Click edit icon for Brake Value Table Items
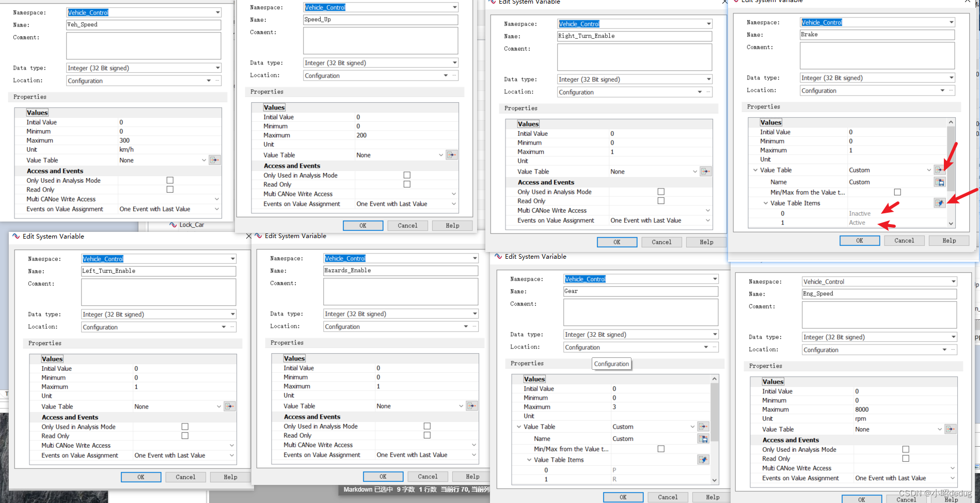980x503 pixels. pos(940,203)
